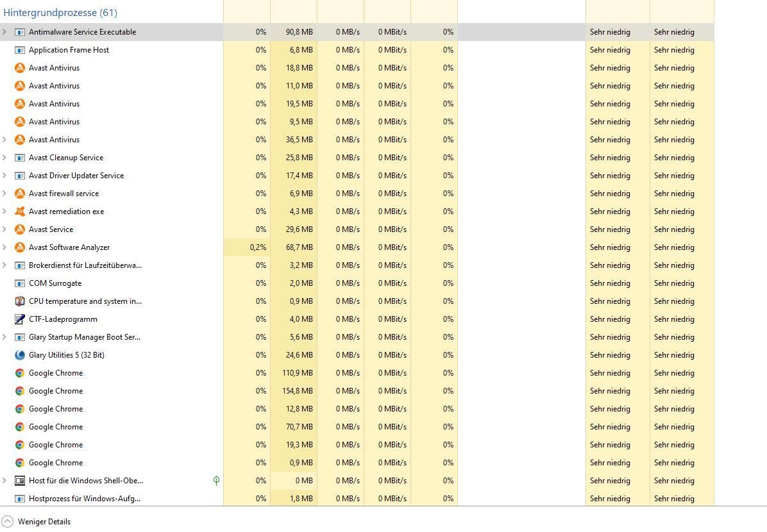Viewport: 767px width, 532px height.
Task: Select the 2,0 MB memory cell
Action: pyautogui.click(x=294, y=283)
